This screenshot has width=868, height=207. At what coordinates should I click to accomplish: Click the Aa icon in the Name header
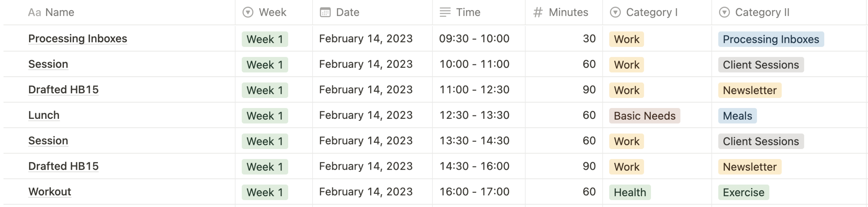pyautogui.click(x=35, y=12)
